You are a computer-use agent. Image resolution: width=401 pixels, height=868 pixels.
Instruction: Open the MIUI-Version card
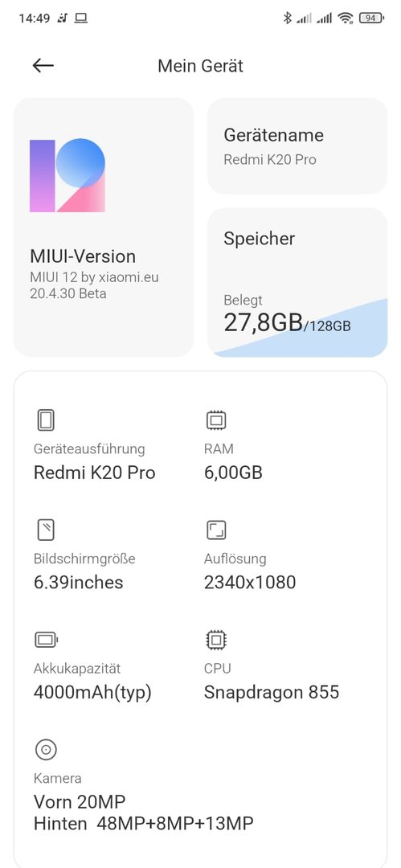pos(104,227)
